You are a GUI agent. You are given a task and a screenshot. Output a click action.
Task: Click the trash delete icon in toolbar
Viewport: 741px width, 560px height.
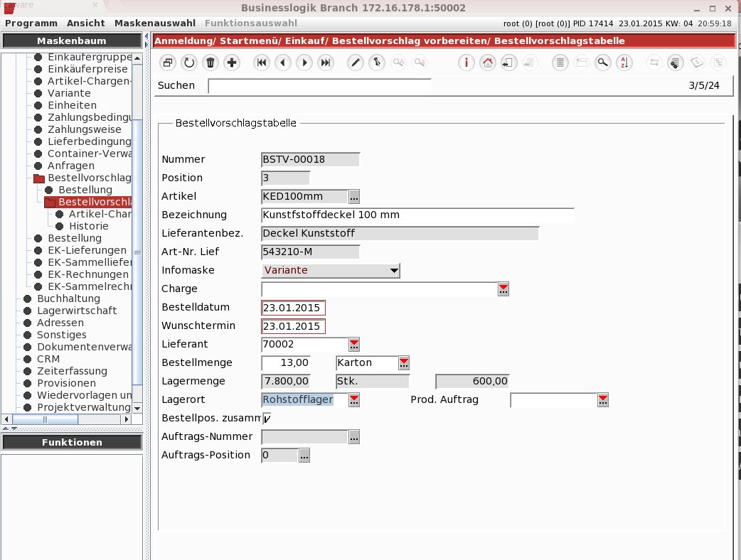point(210,63)
